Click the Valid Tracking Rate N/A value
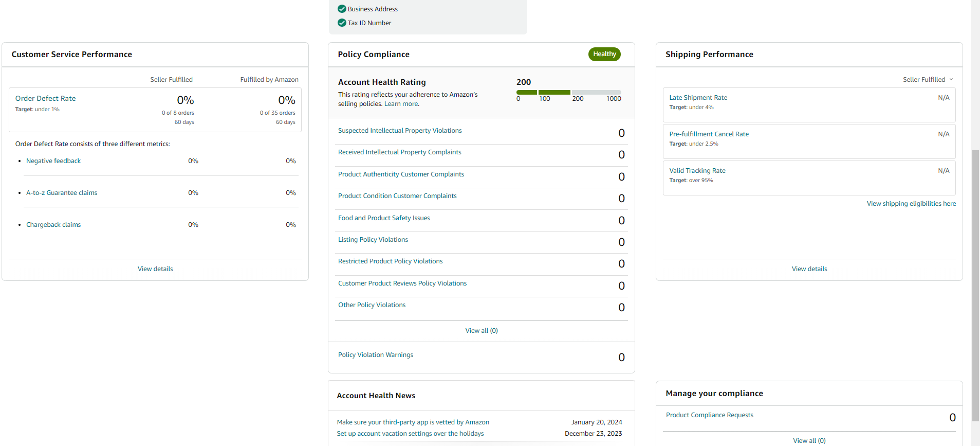Image resolution: width=980 pixels, height=446 pixels. tap(944, 171)
